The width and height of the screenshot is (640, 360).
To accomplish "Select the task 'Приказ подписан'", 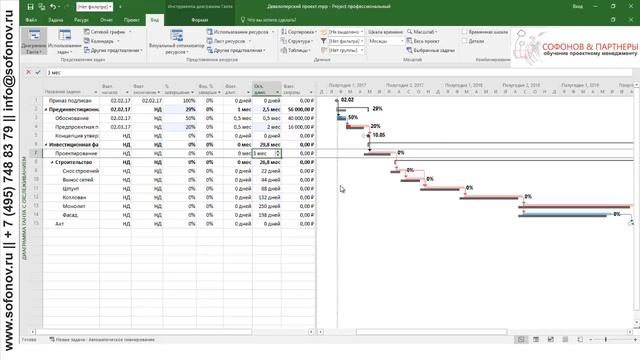I will (x=70, y=100).
